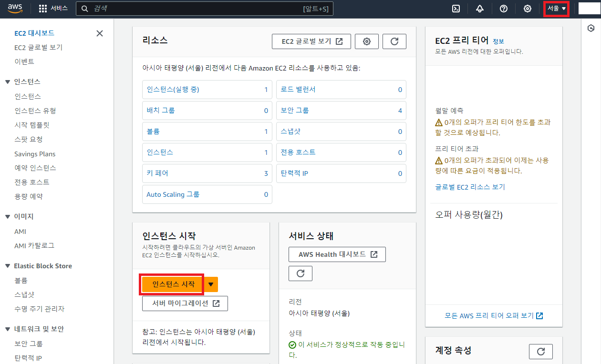Select AMI in the sidebar
The image size is (601, 364).
[x=20, y=232]
